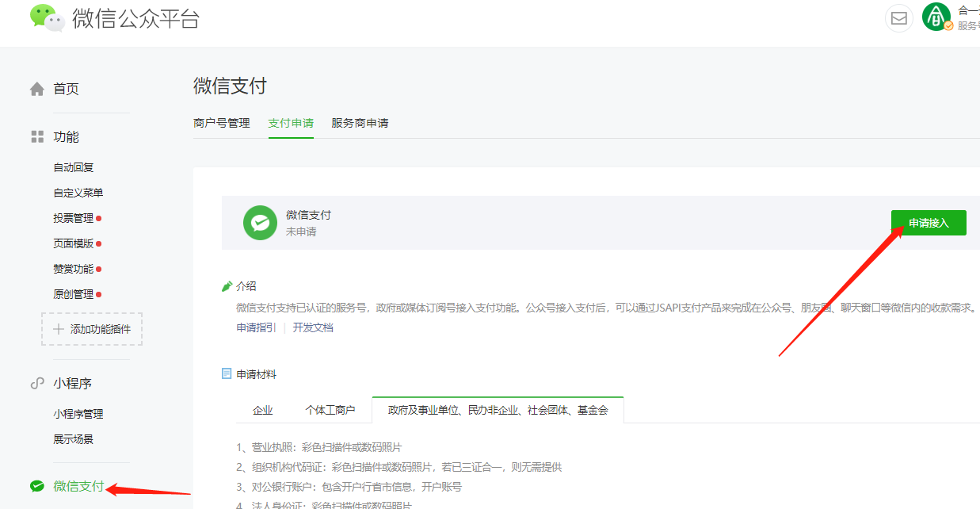
Task: Click the line '1、营业执照'
Action: pos(319,447)
